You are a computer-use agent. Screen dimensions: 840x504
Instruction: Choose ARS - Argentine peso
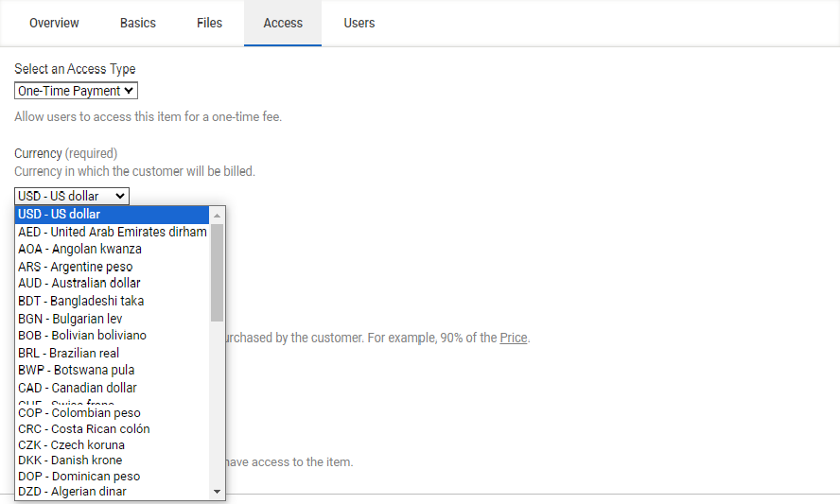click(x=112, y=267)
